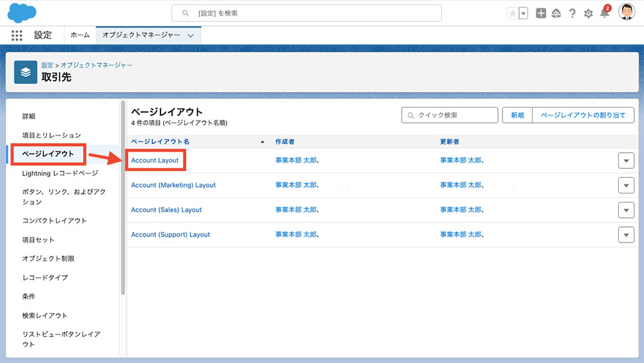Screen dimensions: 644x363
Task: Open the Account (Sales) Layout link
Action: 166,210
